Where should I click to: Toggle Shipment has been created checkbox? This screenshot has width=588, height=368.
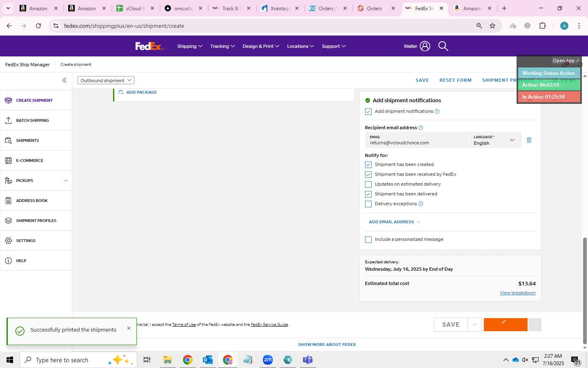click(x=368, y=165)
